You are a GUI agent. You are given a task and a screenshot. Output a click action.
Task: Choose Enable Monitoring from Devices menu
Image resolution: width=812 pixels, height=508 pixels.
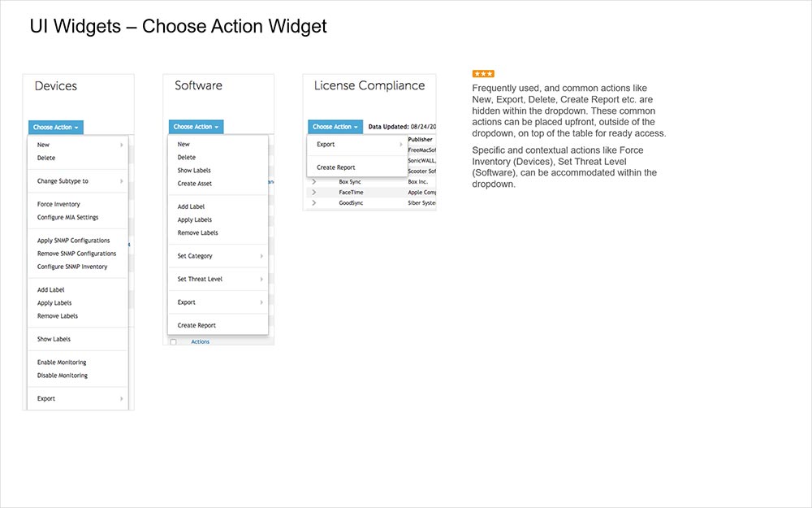click(x=64, y=362)
